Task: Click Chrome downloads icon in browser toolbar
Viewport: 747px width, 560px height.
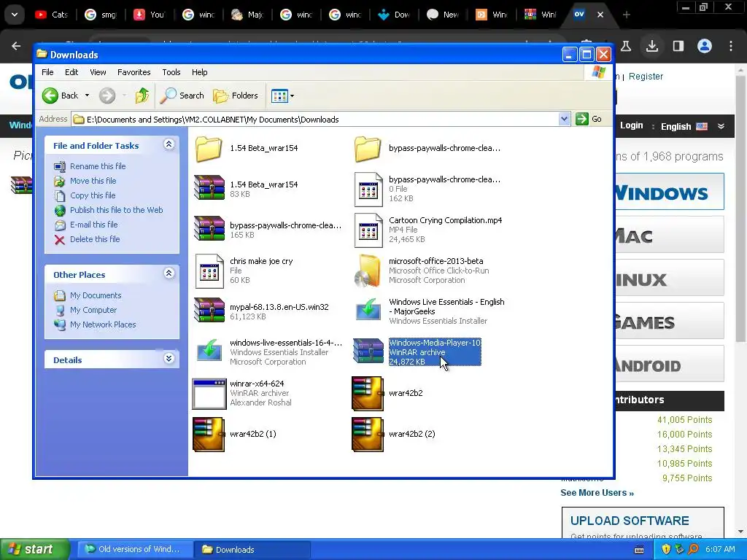Action: 651,46
